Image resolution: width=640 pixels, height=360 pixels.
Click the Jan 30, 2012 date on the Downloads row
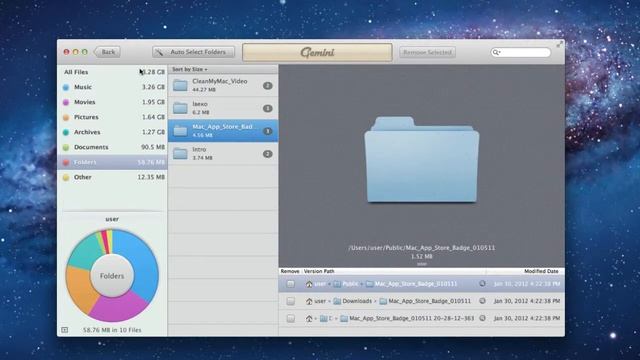tap(527, 301)
